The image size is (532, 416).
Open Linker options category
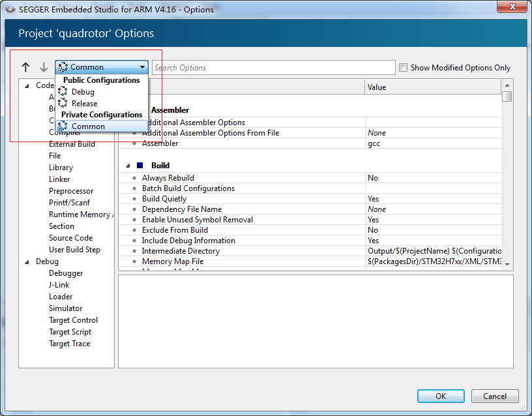pyautogui.click(x=59, y=179)
